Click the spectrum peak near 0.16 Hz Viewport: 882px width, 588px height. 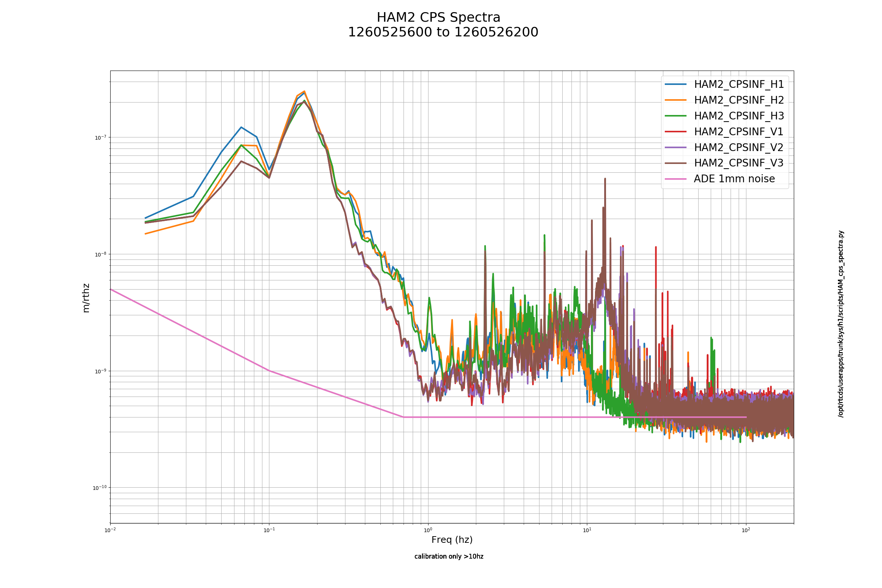point(304,92)
